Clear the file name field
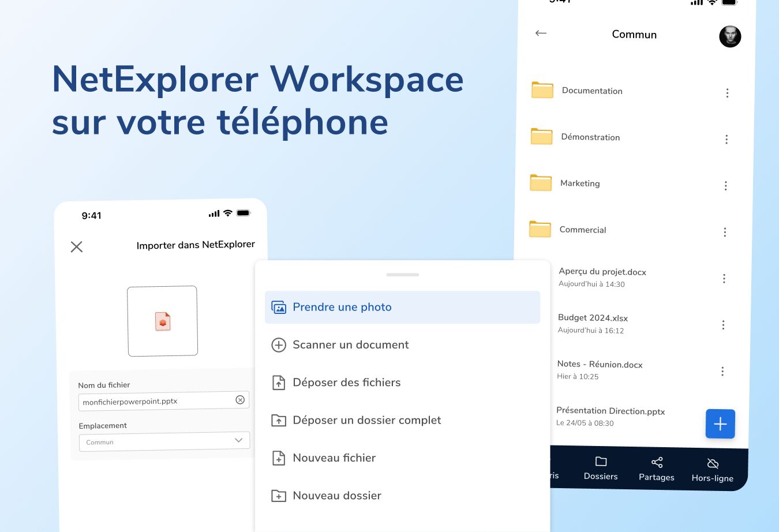Viewport: 779px width, 532px height. (240, 400)
